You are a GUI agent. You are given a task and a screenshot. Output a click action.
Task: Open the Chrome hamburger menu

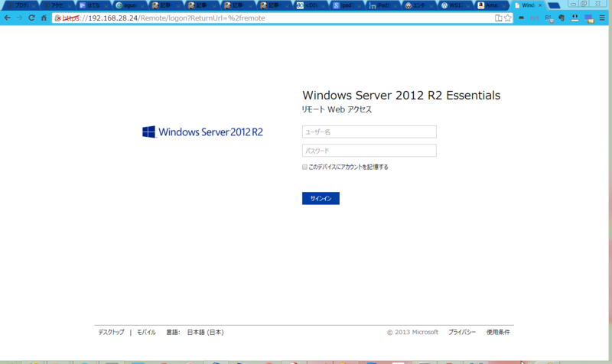tap(602, 18)
